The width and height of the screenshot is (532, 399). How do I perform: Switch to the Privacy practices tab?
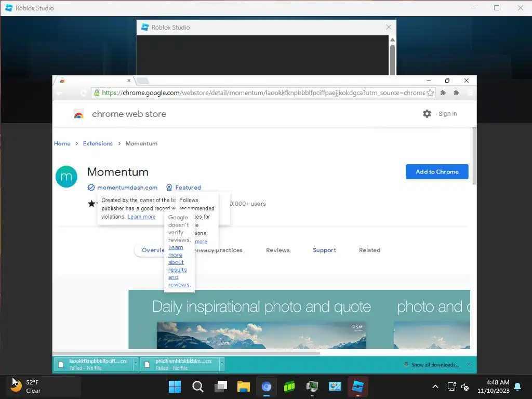click(219, 250)
